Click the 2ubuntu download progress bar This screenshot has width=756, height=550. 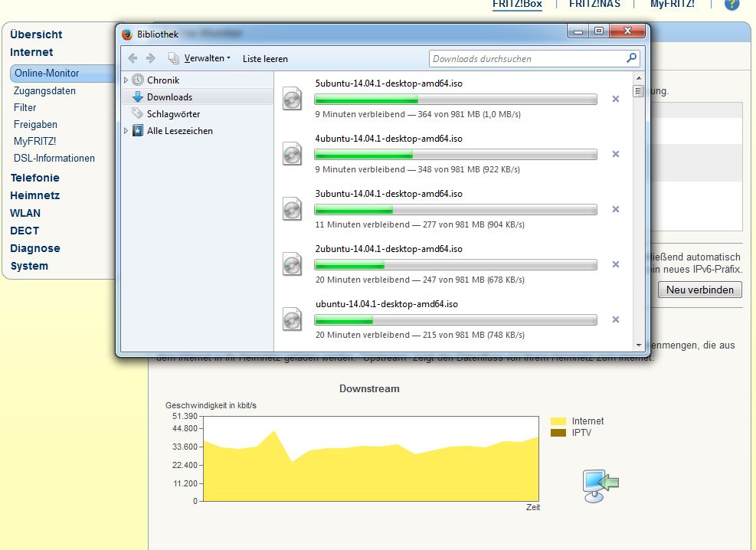coord(456,264)
